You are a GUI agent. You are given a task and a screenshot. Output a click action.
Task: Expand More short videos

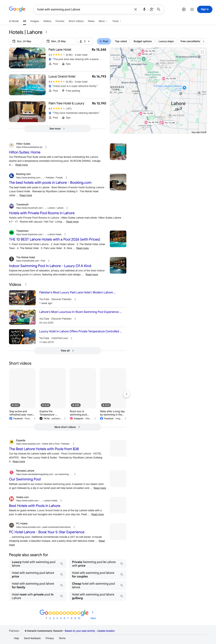68,427
